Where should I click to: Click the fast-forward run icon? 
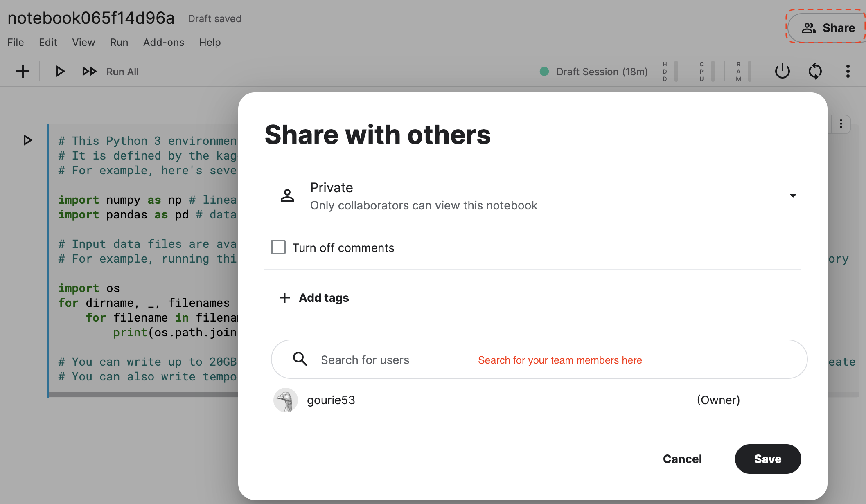[x=88, y=72]
